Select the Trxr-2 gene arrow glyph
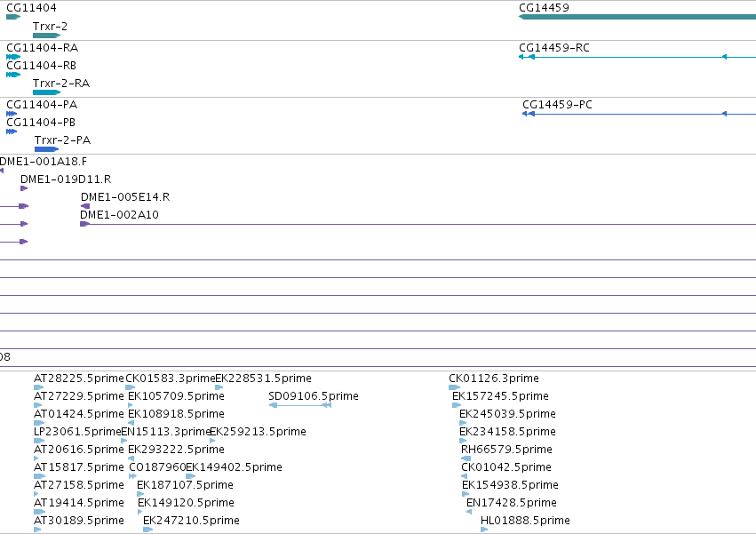The width and height of the screenshot is (756, 534). pyautogui.click(x=47, y=36)
